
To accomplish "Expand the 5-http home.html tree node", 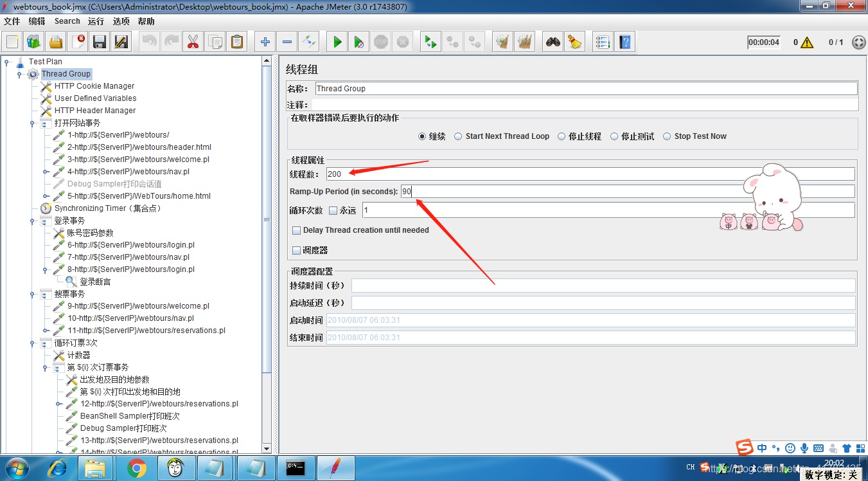I will (x=46, y=196).
